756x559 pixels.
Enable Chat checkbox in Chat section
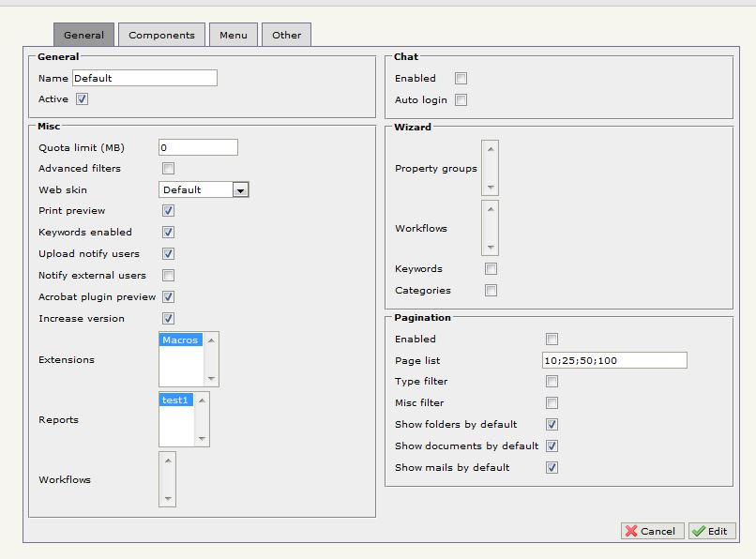461,79
